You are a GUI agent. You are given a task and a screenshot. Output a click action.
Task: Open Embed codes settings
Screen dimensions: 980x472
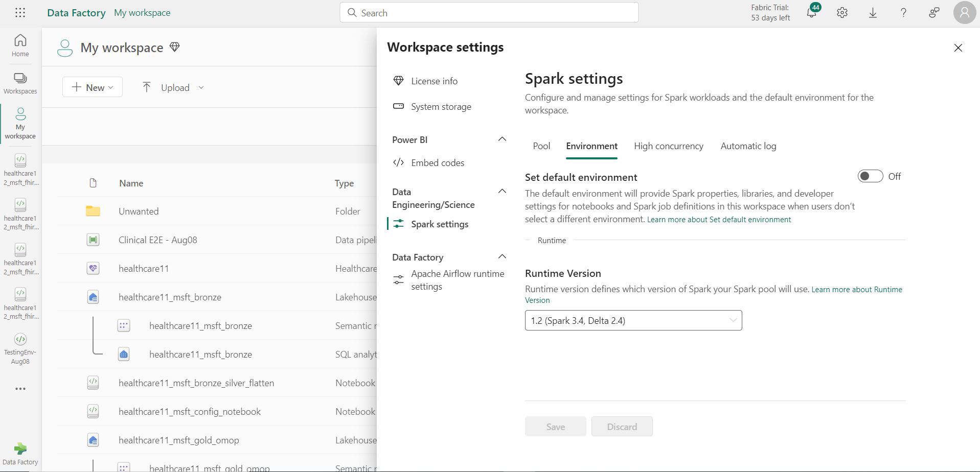(x=437, y=162)
